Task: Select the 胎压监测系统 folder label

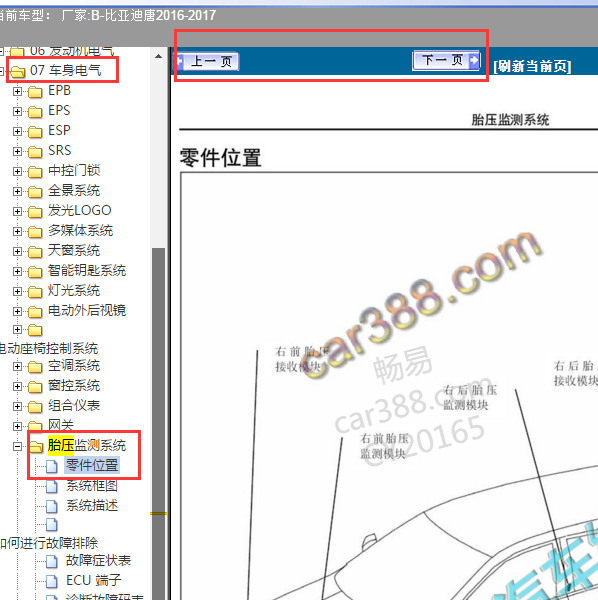Action: pyautogui.click(x=87, y=445)
